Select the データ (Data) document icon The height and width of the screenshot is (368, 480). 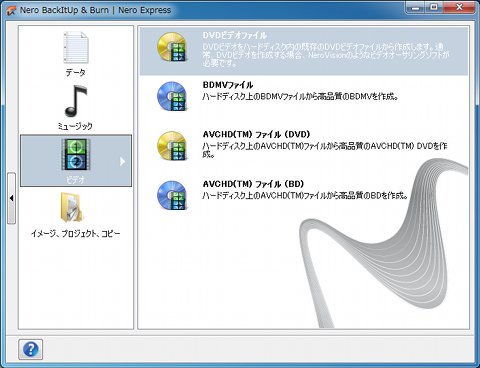tap(76, 47)
